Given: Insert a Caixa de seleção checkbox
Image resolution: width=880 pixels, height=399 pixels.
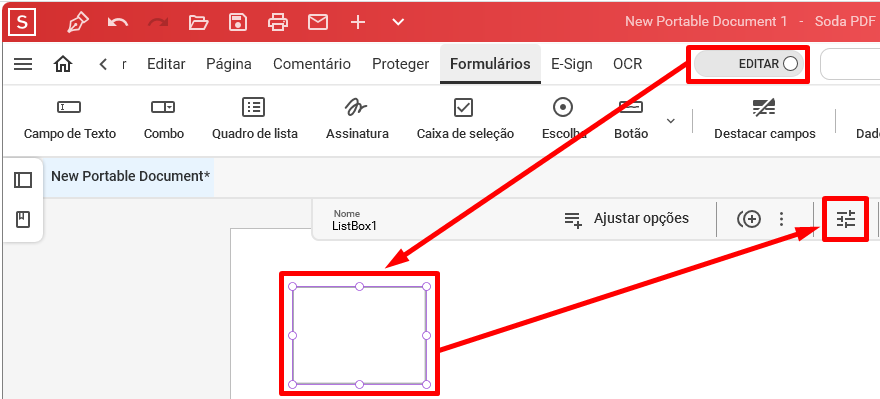Looking at the screenshot, I should [x=465, y=119].
